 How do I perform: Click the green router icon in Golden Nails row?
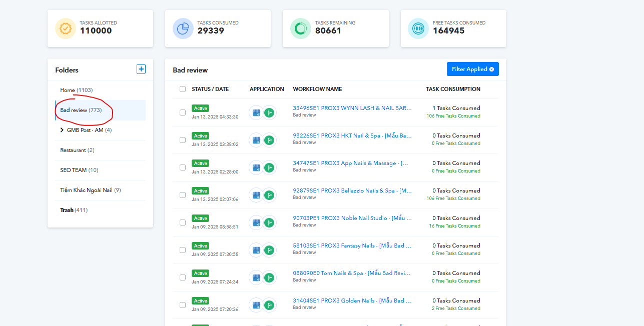269,305
